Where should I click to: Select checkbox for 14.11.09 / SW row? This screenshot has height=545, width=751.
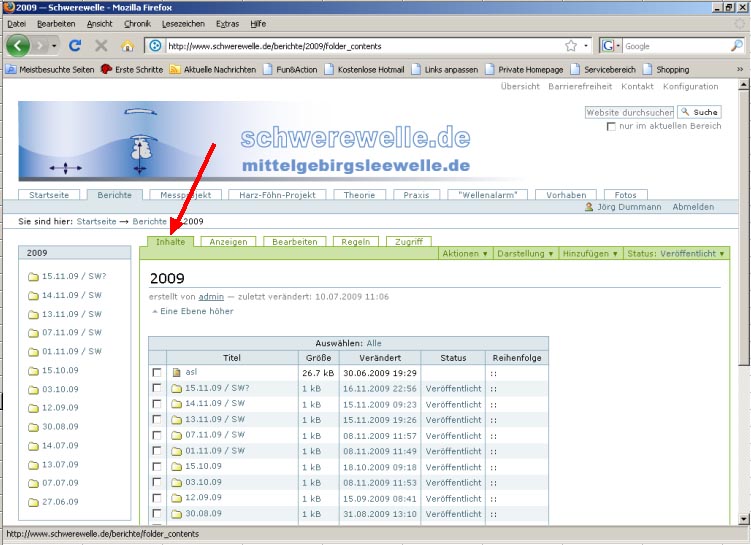[156, 404]
